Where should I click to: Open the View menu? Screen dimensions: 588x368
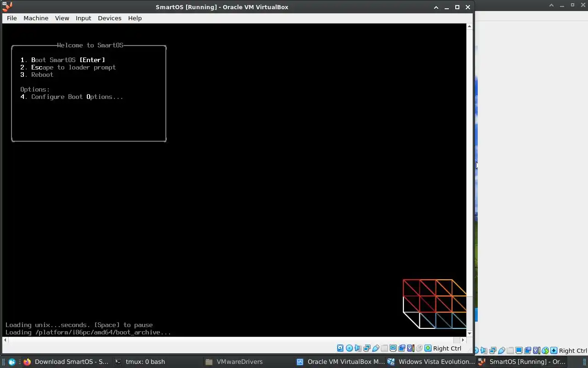click(x=62, y=18)
